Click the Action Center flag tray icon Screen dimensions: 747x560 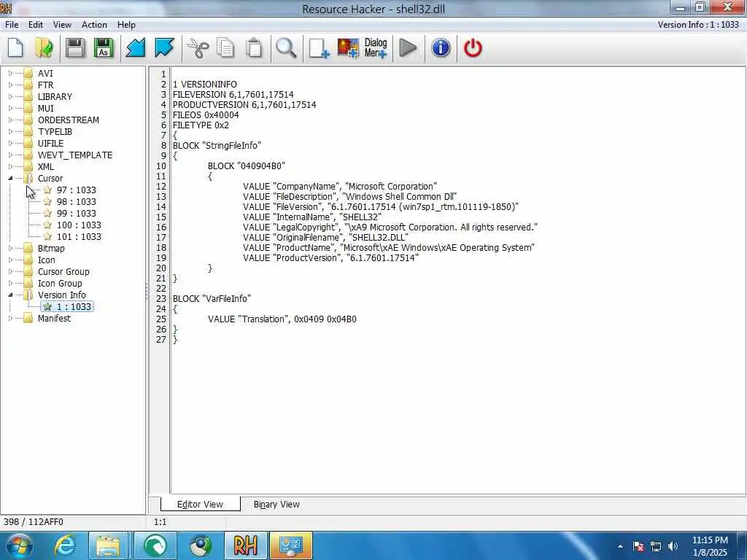638,546
